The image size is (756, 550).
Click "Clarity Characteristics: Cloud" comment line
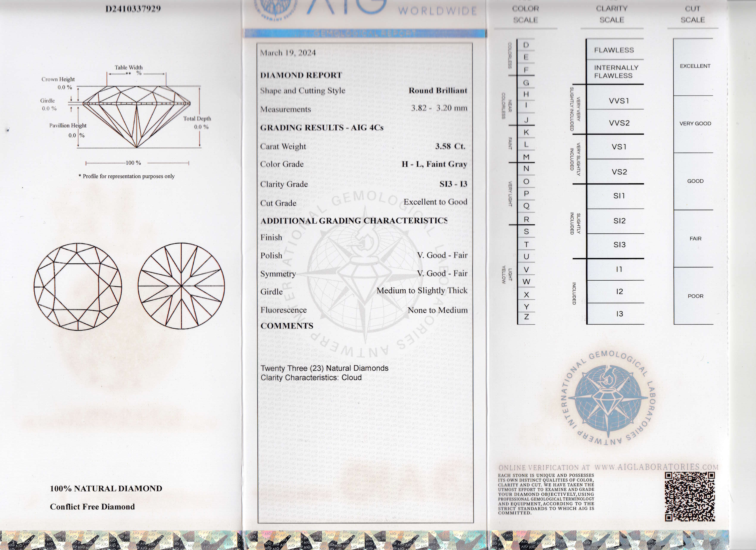click(x=311, y=377)
